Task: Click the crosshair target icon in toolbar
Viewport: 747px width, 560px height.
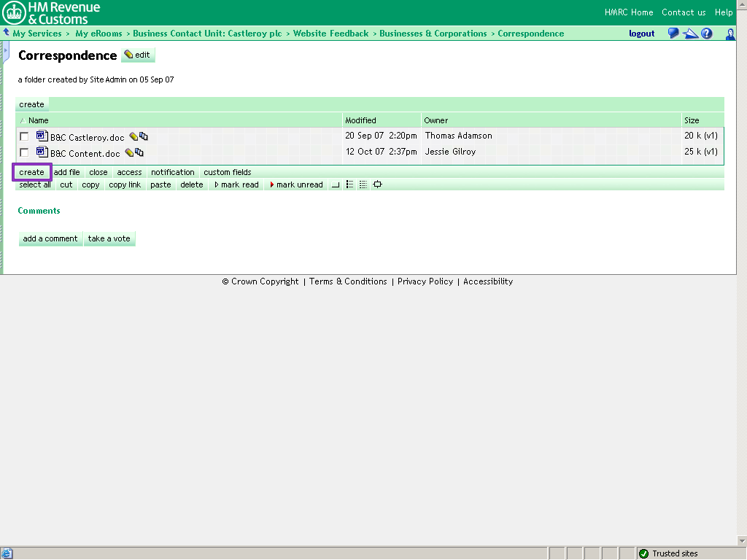Action: pos(377,184)
